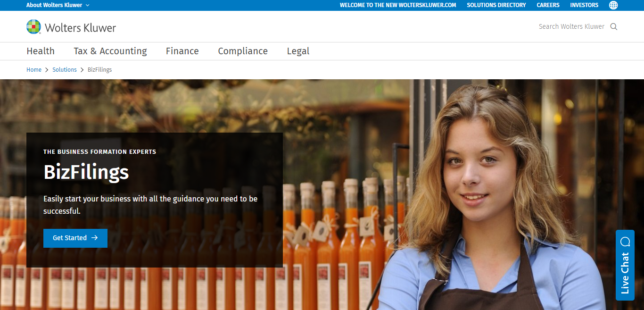Expand the About Wolters Kluwer dropdown

(58, 5)
